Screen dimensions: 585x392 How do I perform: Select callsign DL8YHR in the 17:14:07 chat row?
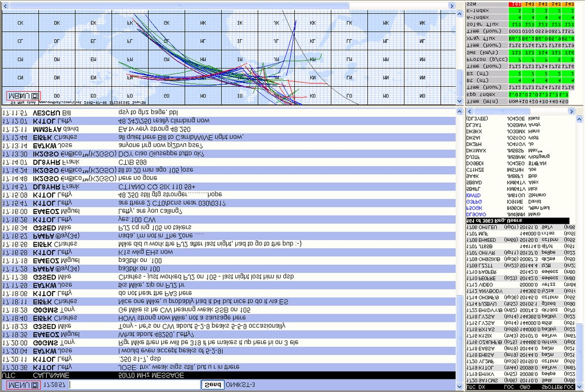pyautogui.click(x=46, y=162)
